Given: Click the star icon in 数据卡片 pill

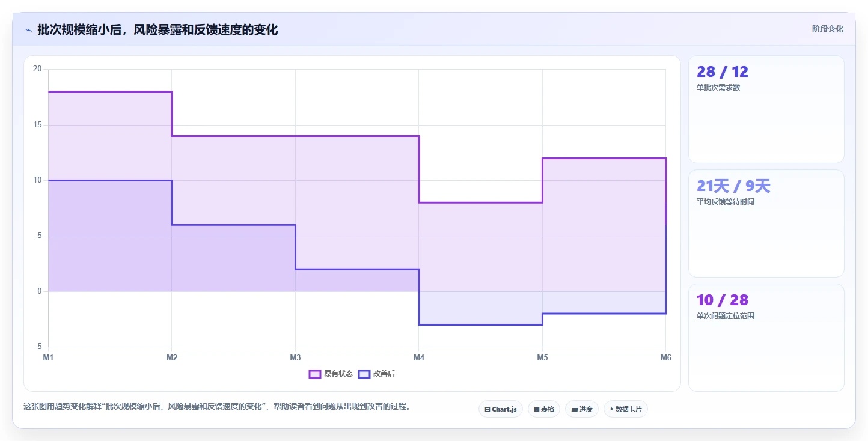Looking at the screenshot, I should click(x=611, y=409).
